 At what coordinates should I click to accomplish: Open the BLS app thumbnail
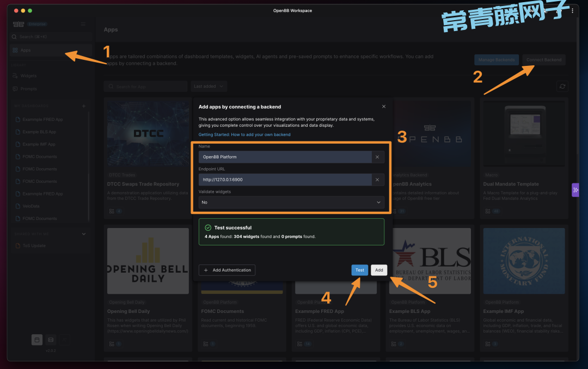(x=431, y=261)
